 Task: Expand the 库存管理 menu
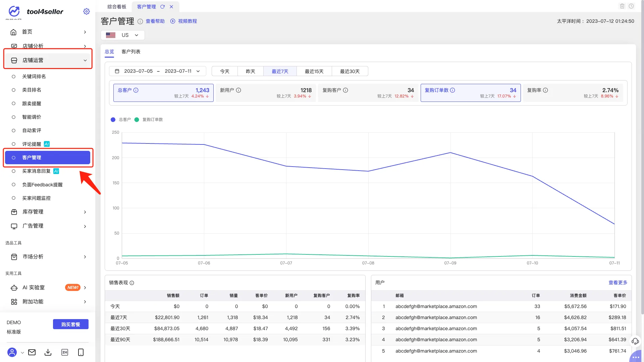(x=85, y=212)
